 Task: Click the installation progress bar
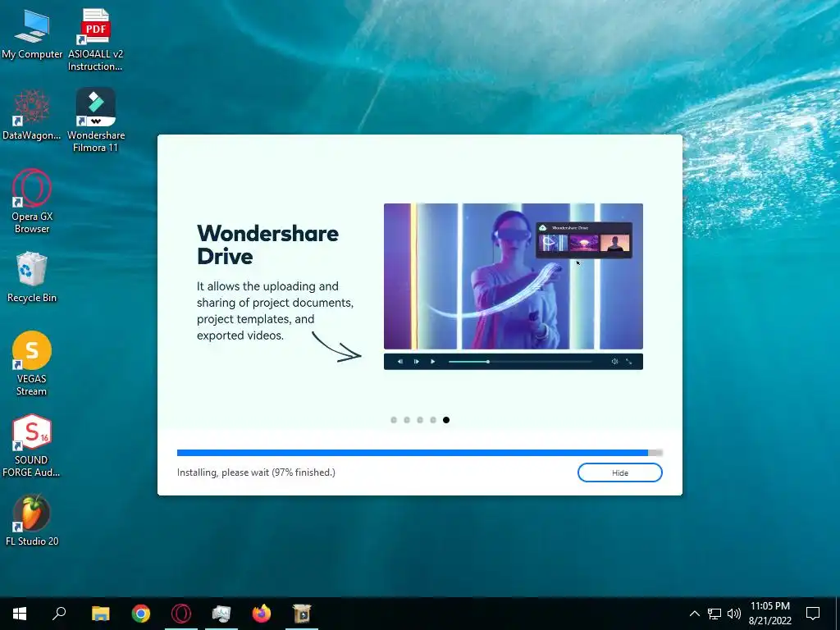tap(419, 453)
